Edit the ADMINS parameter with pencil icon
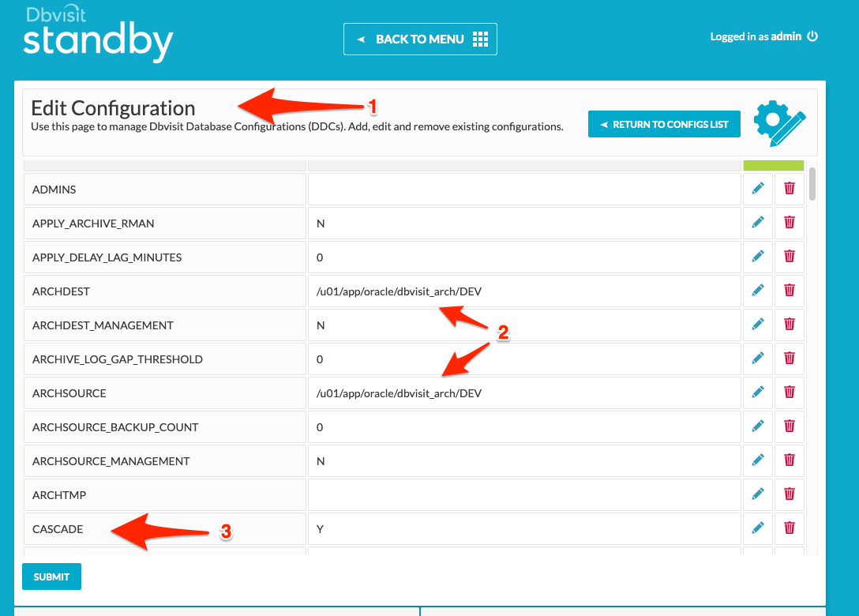The width and height of the screenshot is (859, 616). 758,189
